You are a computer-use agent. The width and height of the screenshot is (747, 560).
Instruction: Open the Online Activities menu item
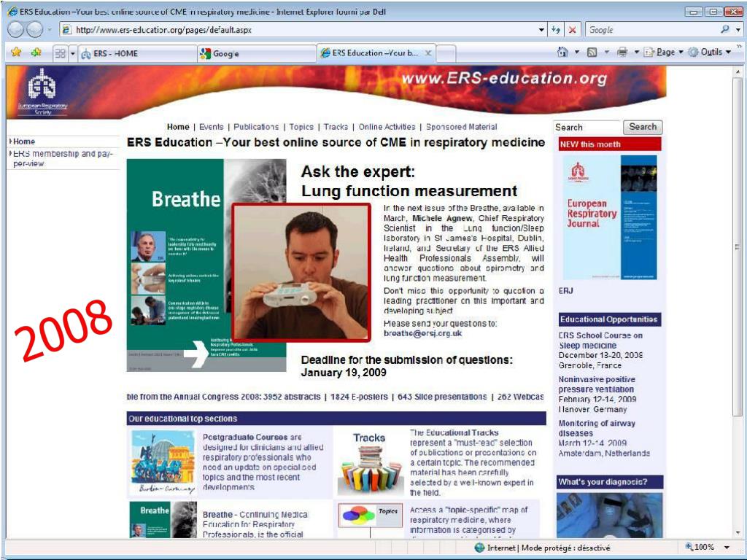(x=387, y=127)
